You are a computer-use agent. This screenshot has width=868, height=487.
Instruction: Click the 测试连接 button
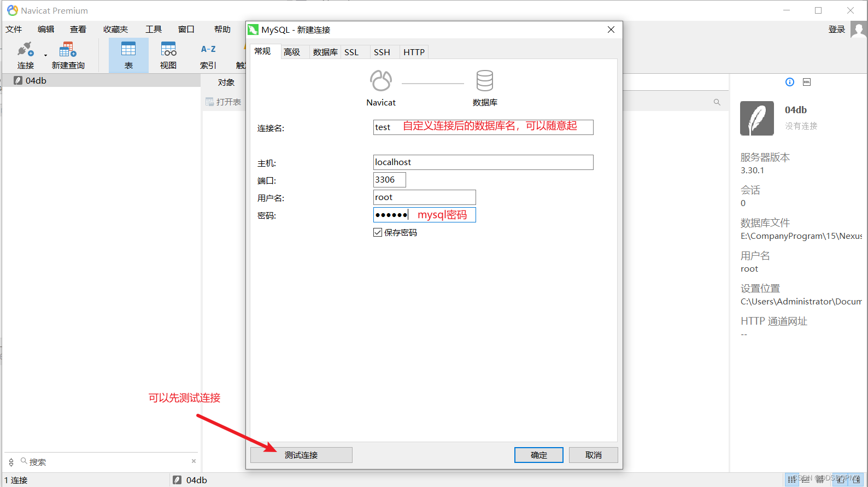301,455
